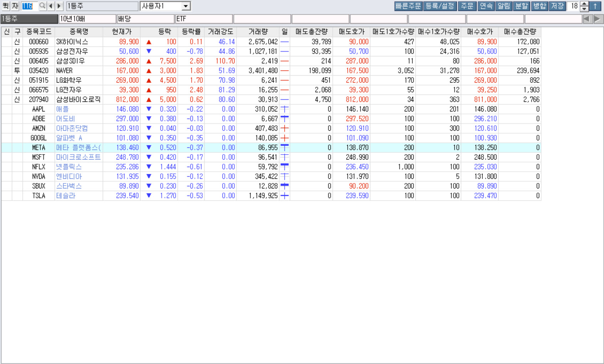Click the row count field showing 18
Screen dimensions: 604x364
pos(573,6)
